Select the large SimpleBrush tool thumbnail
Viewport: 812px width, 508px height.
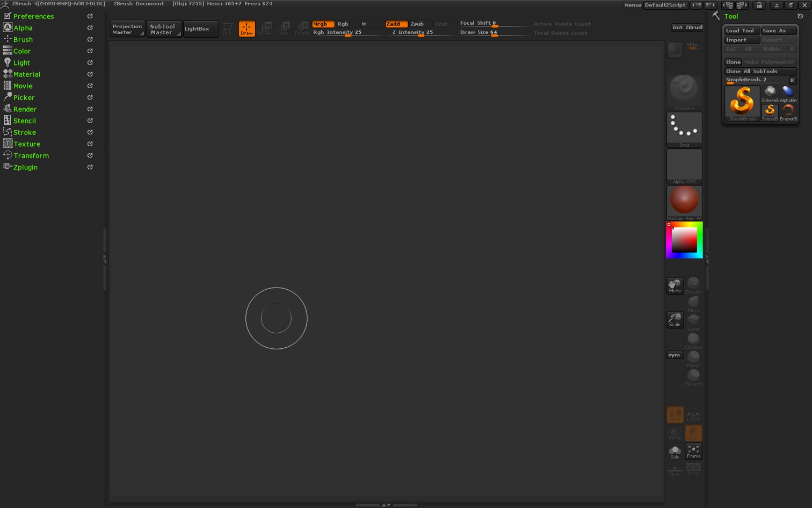point(742,103)
